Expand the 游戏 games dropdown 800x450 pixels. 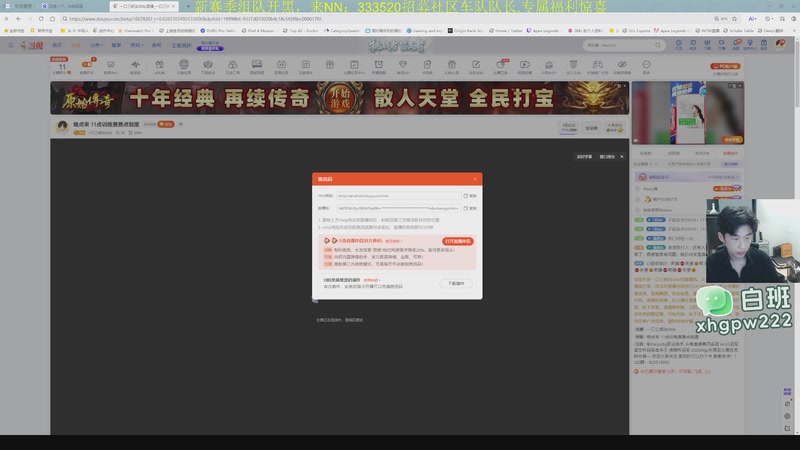tap(136, 45)
